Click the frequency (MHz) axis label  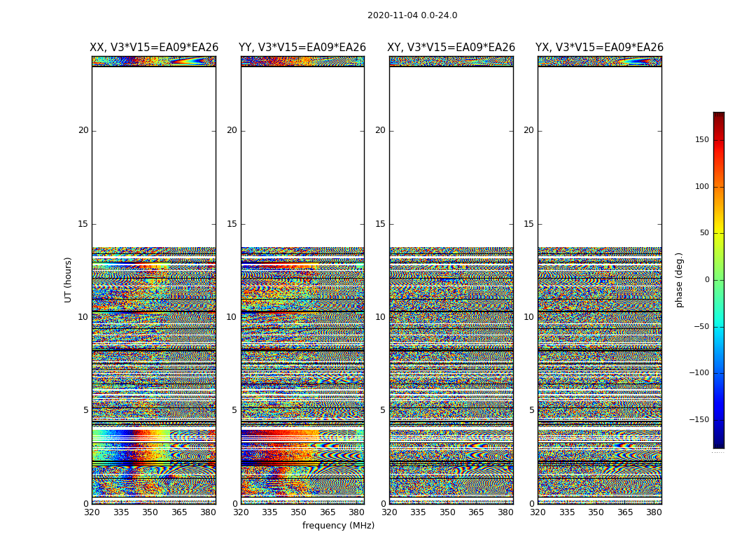(x=338, y=525)
